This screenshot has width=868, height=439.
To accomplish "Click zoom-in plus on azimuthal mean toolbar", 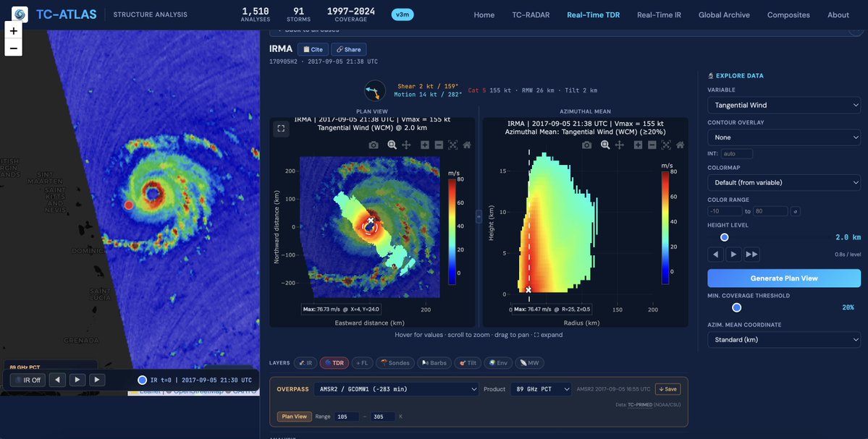I will [x=638, y=145].
